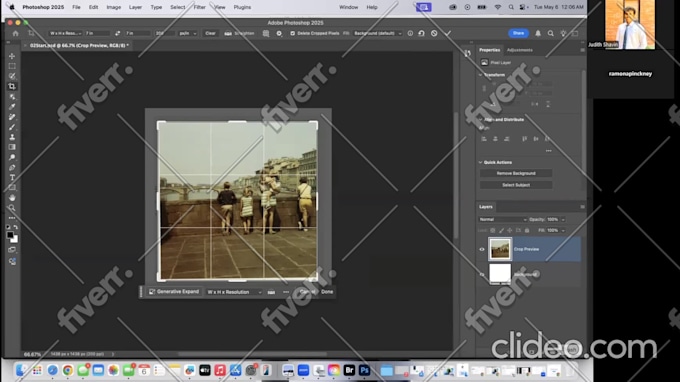Toggle Delete Cropped Pixels checkbox
Screen dimensions: 680x382
[x=292, y=33]
